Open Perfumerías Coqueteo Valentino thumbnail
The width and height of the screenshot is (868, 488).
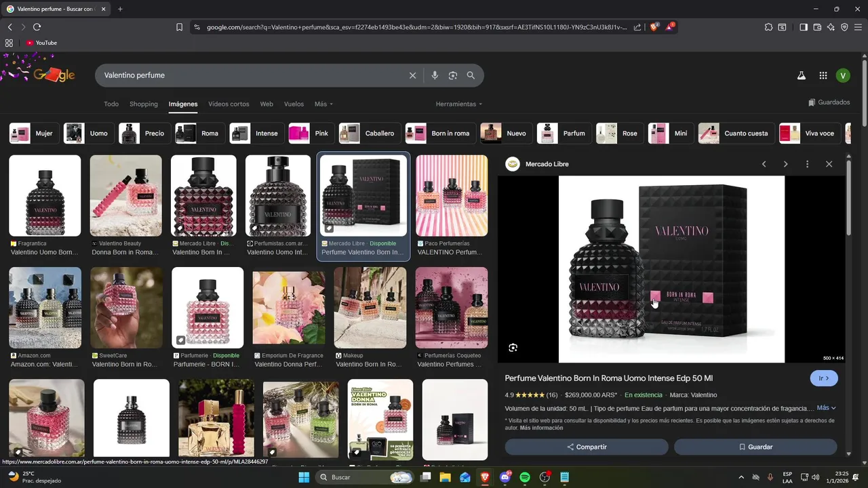[452, 308]
